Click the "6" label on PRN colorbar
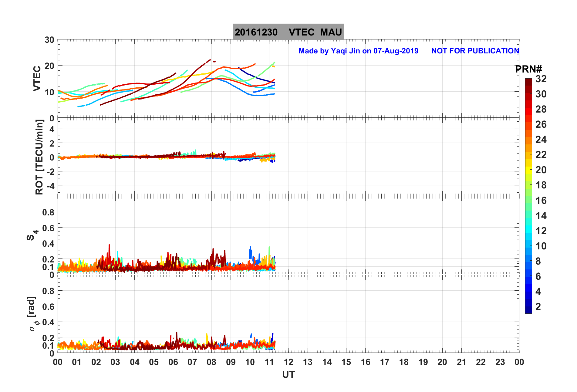The width and height of the screenshot is (577, 392). tap(538, 276)
